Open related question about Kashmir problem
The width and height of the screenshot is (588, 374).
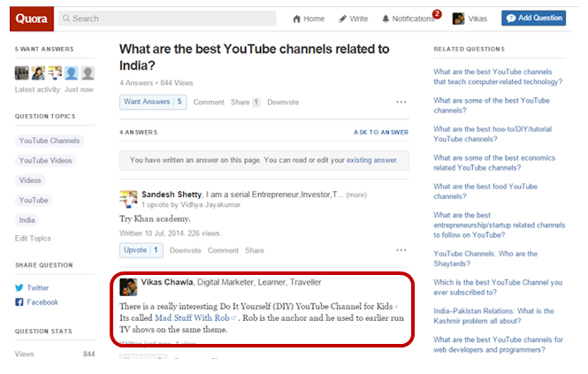coord(493,316)
